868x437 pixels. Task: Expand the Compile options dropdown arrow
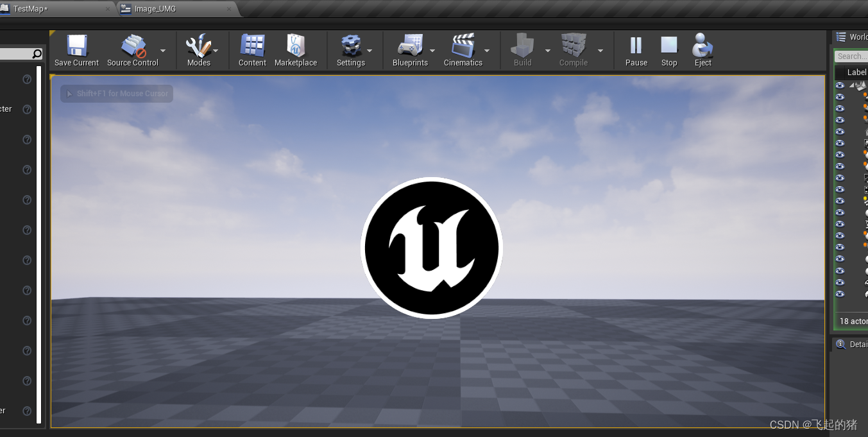[600, 50]
